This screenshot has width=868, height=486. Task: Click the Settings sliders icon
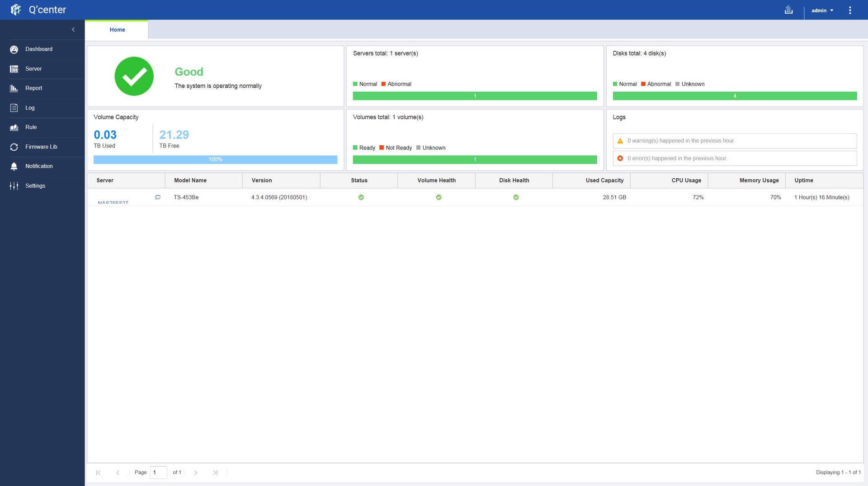point(14,186)
